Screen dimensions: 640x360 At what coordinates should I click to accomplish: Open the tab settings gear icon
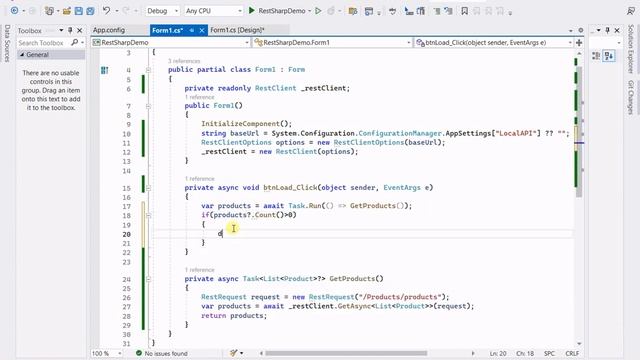pyautogui.click(x=580, y=30)
